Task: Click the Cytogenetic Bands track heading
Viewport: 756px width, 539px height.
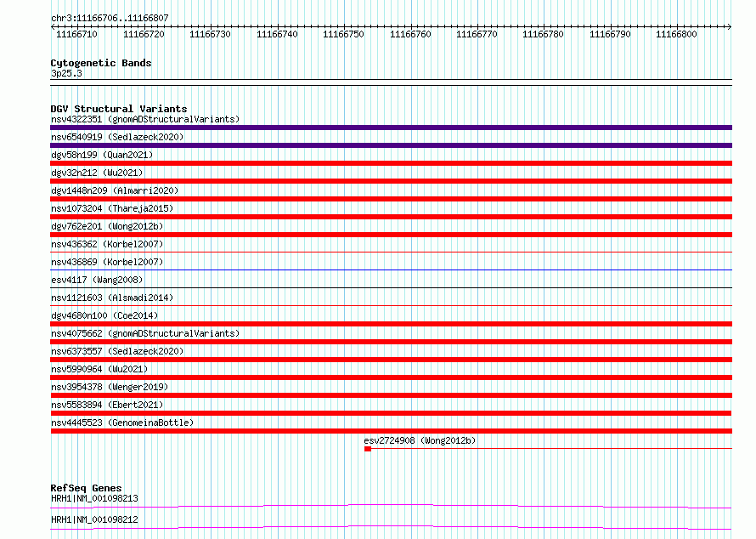Action: pos(101,63)
